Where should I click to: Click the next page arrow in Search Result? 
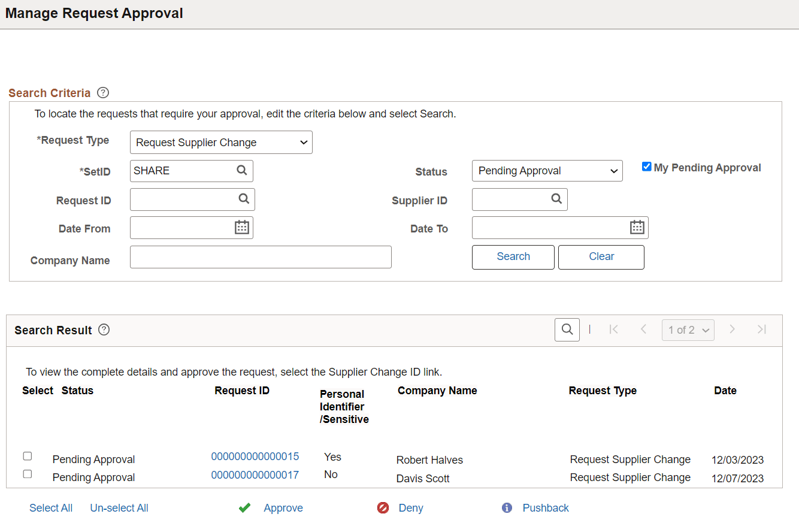point(732,330)
